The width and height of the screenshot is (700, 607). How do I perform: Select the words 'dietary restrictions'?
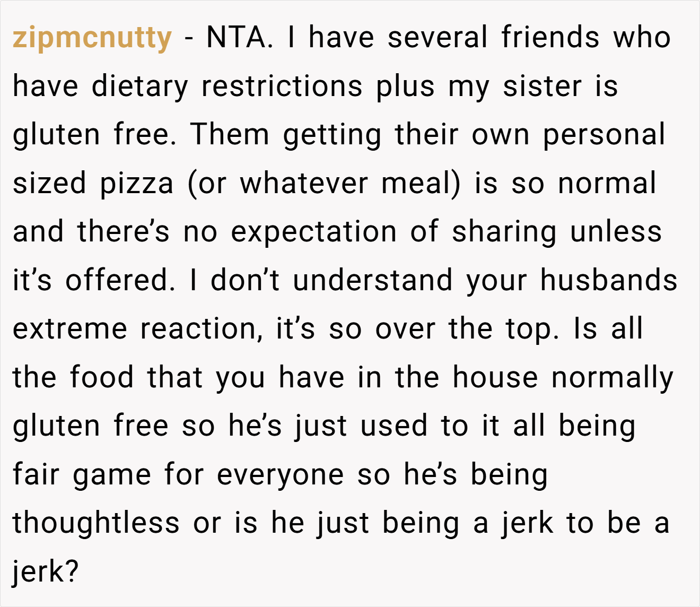[x=226, y=86]
